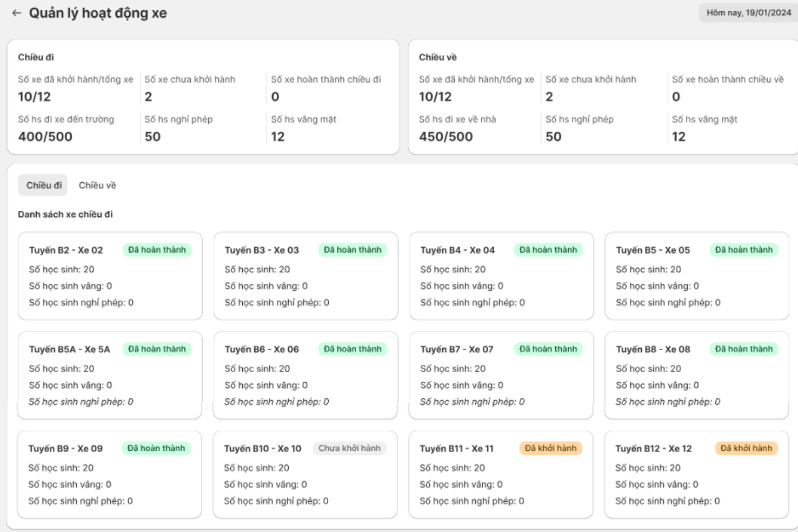The height and width of the screenshot is (532, 798).
Task: Click the Chiều về summary panel heading
Action: (437, 57)
